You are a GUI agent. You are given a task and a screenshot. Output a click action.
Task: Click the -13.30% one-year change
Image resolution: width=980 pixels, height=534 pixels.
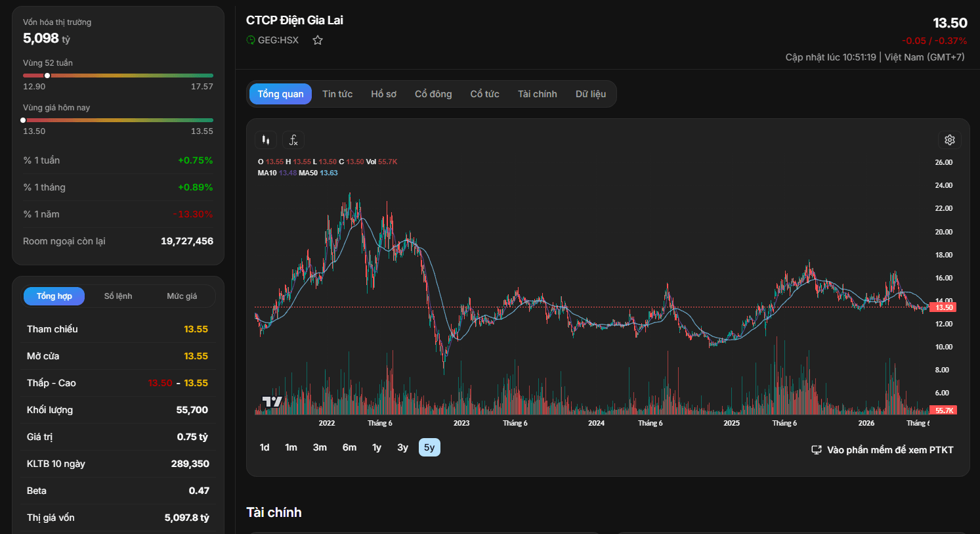[x=193, y=214]
